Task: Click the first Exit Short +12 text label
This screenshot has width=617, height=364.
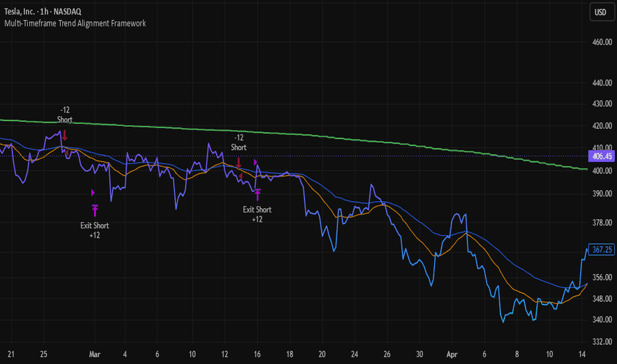Action: tap(95, 230)
